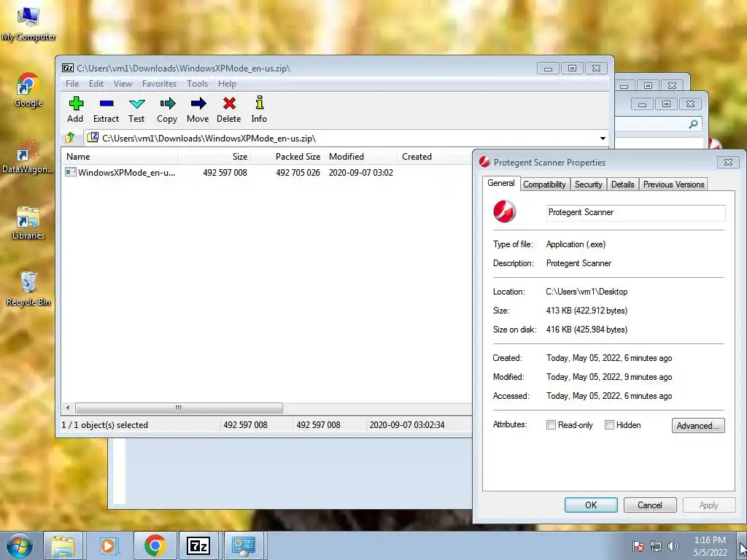
Task: Open the File menu
Action: (x=72, y=84)
